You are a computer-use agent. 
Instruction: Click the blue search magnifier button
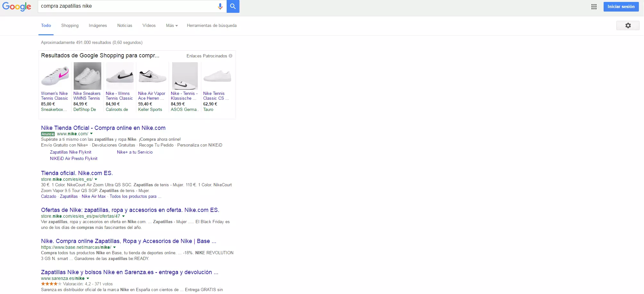(233, 6)
